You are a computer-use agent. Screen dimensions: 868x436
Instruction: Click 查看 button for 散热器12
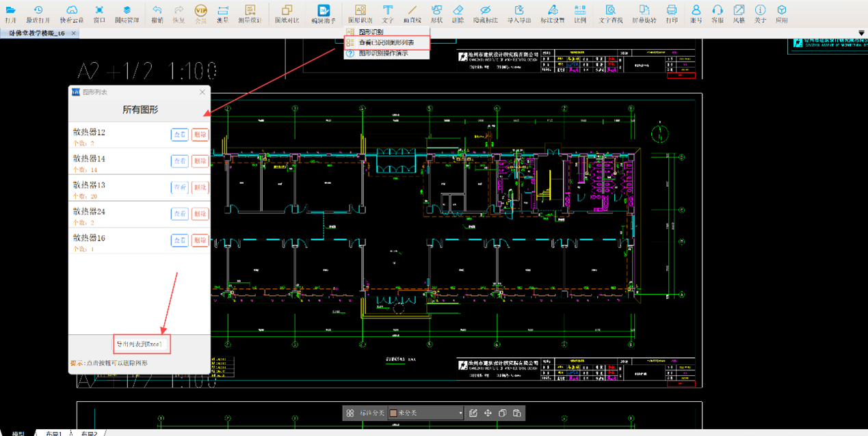(179, 135)
